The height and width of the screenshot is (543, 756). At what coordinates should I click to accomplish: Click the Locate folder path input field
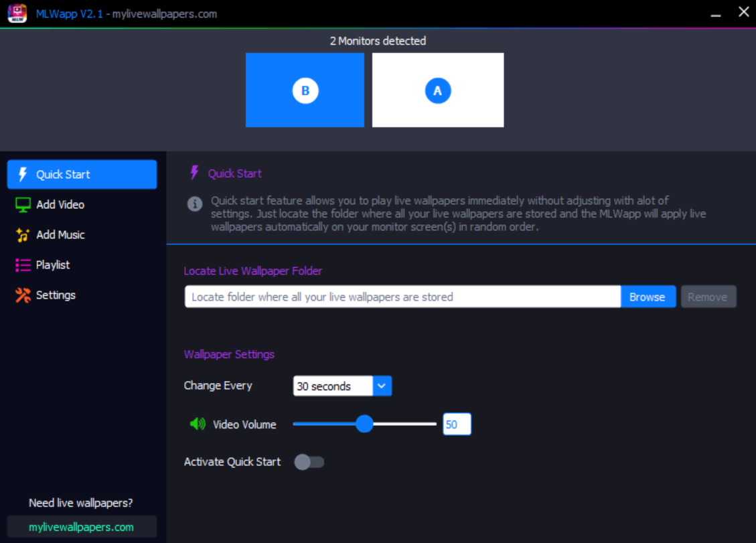pos(402,297)
